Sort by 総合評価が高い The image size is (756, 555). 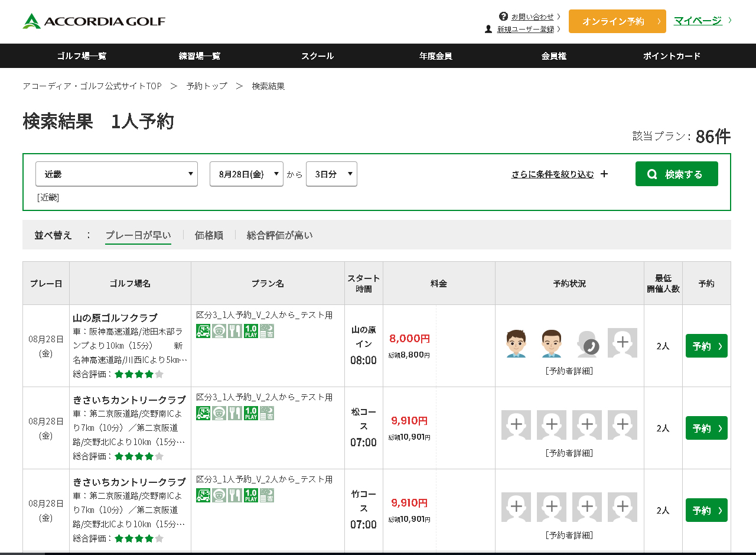[x=280, y=235]
